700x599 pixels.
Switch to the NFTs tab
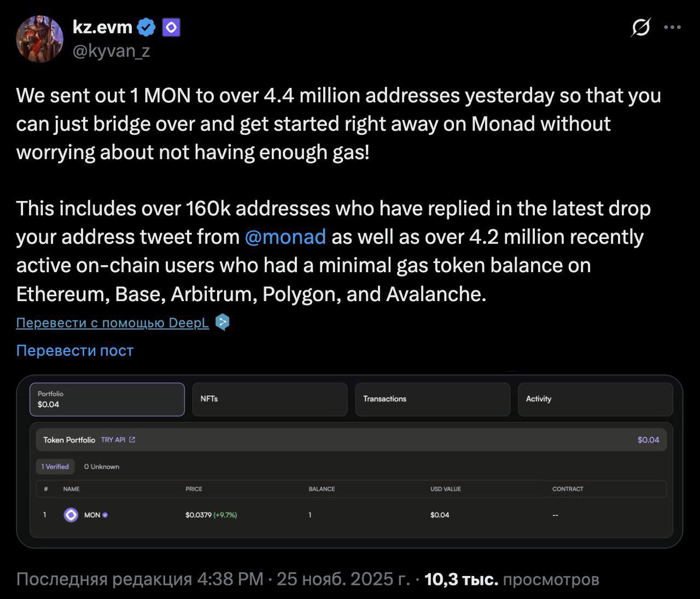tap(270, 400)
